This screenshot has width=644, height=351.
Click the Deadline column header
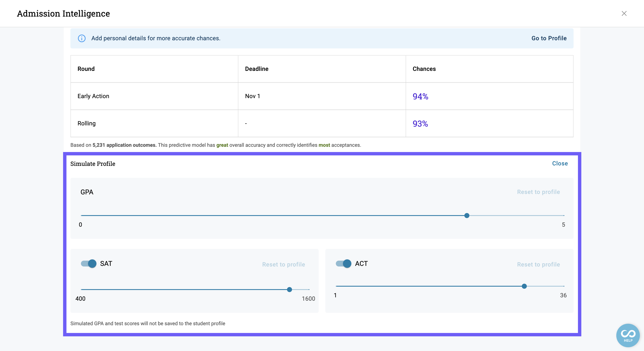pyautogui.click(x=257, y=69)
